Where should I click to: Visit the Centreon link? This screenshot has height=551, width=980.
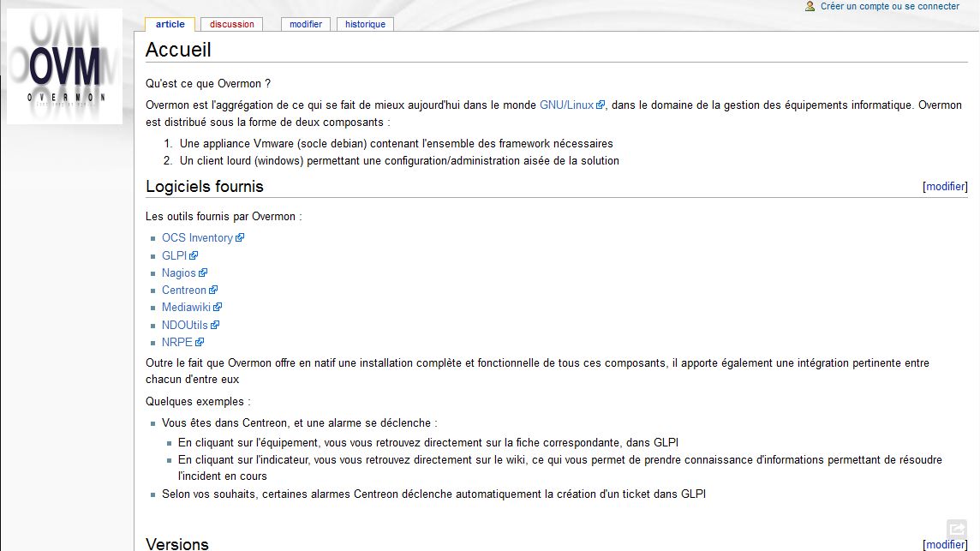coord(183,290)
